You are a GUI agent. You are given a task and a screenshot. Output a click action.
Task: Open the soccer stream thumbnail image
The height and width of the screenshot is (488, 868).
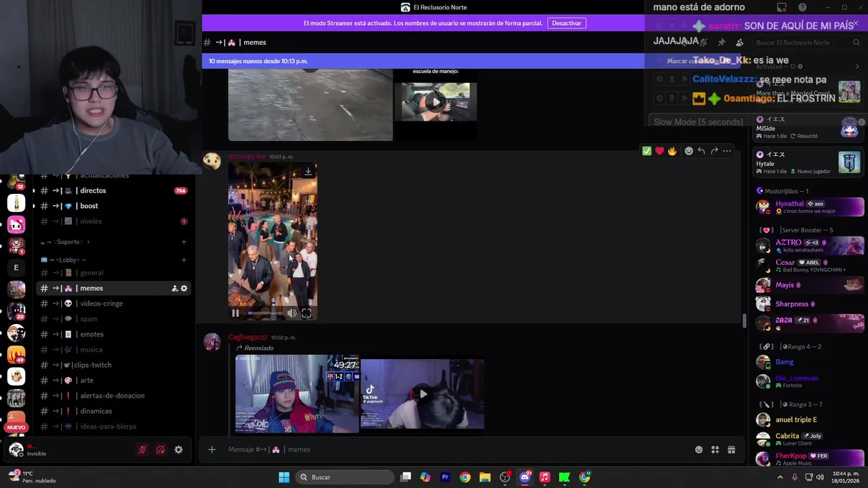pyautogui.click(x=297, y=393)
